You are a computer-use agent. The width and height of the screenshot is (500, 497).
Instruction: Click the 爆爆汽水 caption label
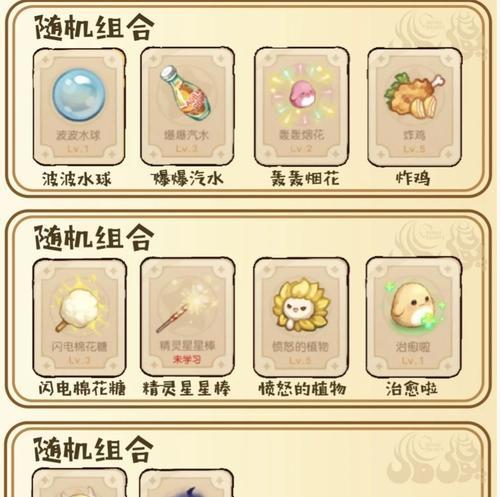[x=187, y=179]
